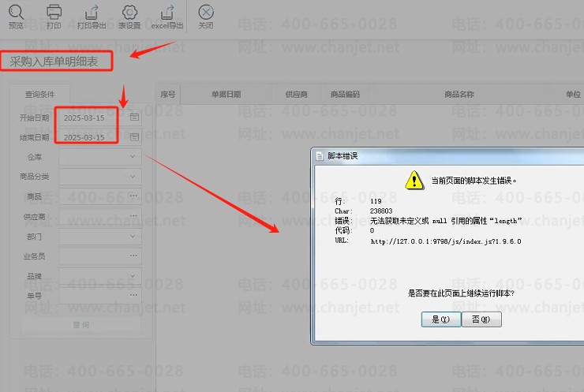Click ellipsis button in 商品 field
The image size is (584, 392).
133,196
